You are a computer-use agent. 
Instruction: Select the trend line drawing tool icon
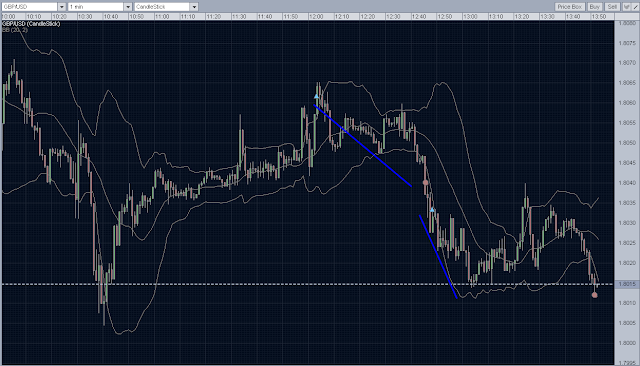(x=636, y=7)
